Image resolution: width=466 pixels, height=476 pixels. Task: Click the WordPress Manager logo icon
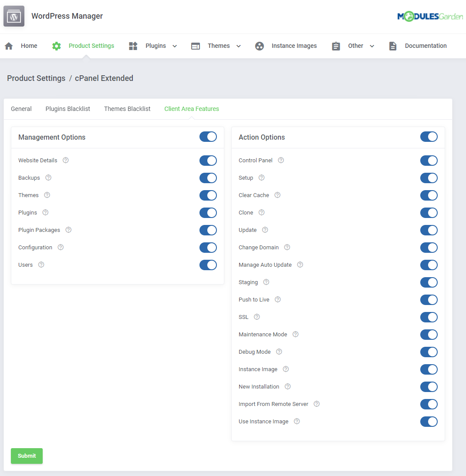[14, 16]
